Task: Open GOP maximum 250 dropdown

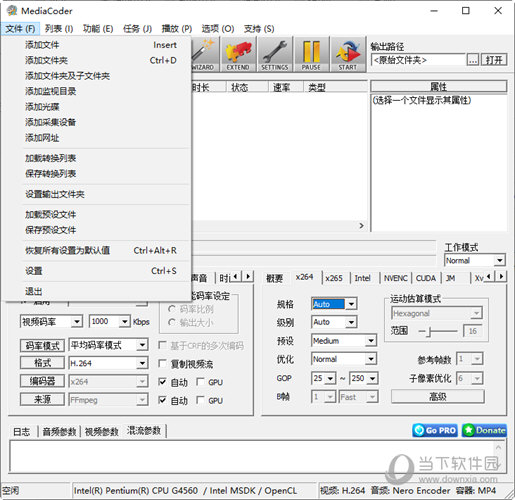Action: [372, 378]
